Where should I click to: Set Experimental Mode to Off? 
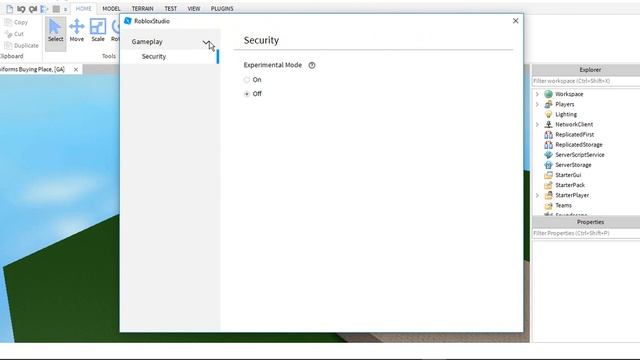click(247, 94)
